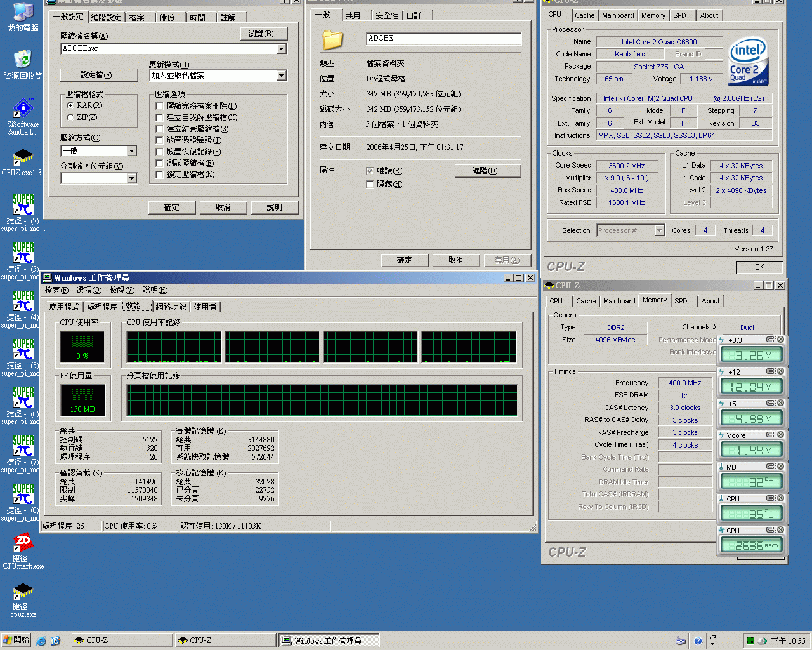This screenshot has width=812, height=650.
Task: Close the CPU fan RPM widget
Action: [x=781, y=530]
